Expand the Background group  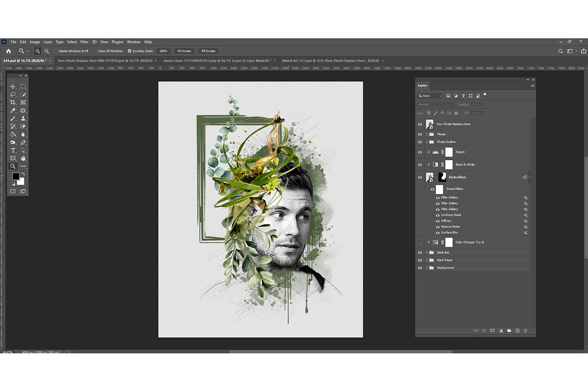tap(426, 268)
